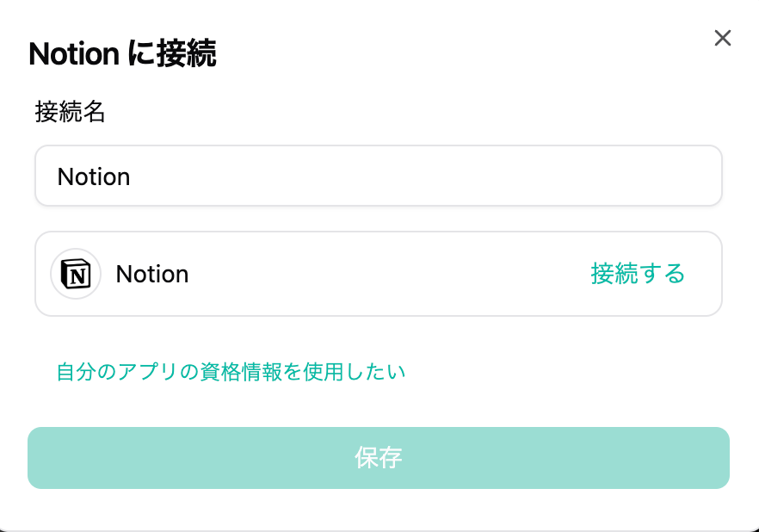Click the Notion logo icon

coord(76,274)
